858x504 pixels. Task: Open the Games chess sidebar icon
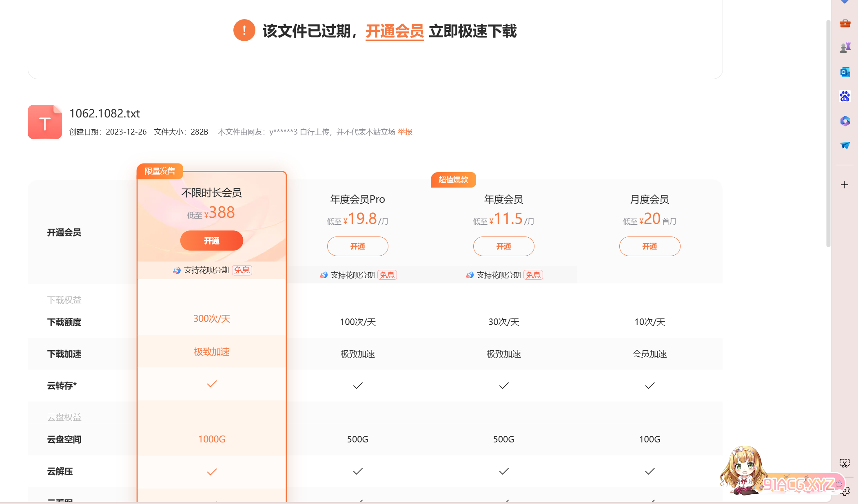click(845, 48)
